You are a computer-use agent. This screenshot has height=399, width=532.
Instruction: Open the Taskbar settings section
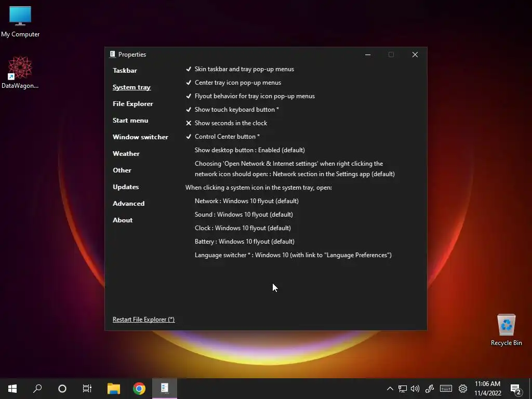[125, 71]
